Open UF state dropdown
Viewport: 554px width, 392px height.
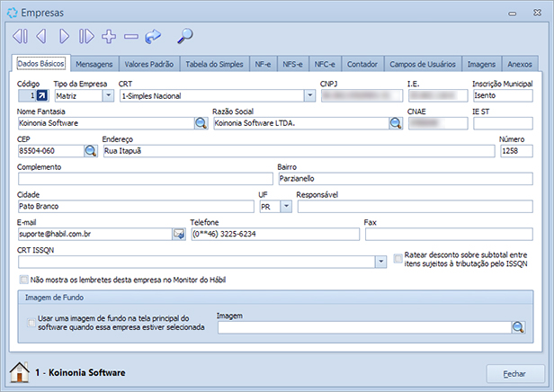[x=286, y=207]
